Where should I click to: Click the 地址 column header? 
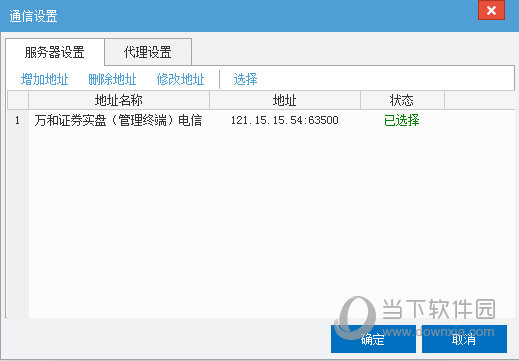285,100
